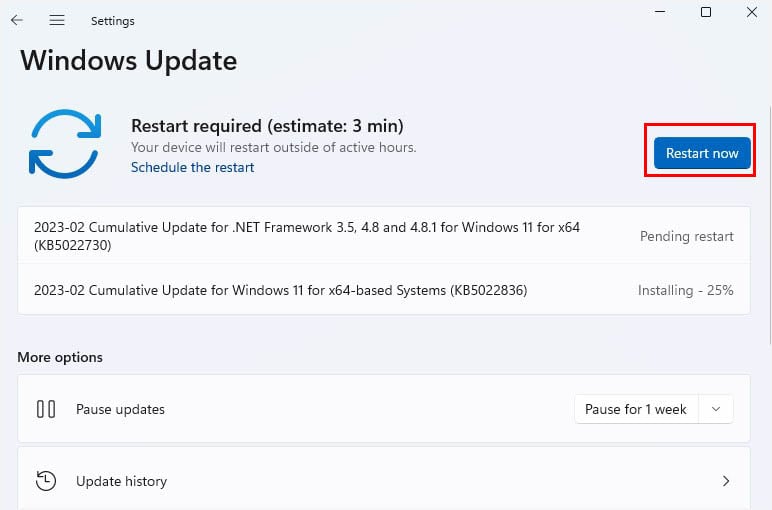This screenshot has height=510, width=772.
Task: Click the Windows Update sync arrows icon
Action: tap(66, 145)
